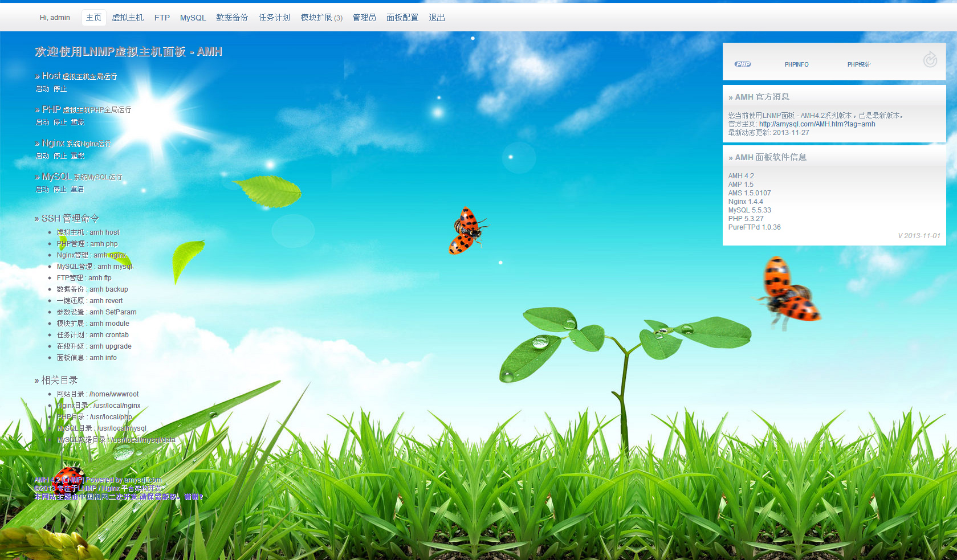
Task: Open the MySQL menu in navigation bar
Action: tap(193, 18)
